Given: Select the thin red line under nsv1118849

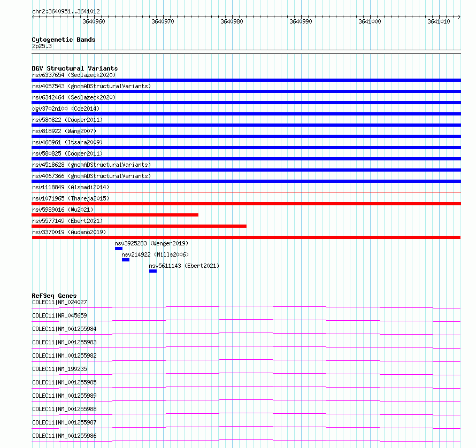Looking at the screenshot, I should pyautogui.click(x=246, y=192).
